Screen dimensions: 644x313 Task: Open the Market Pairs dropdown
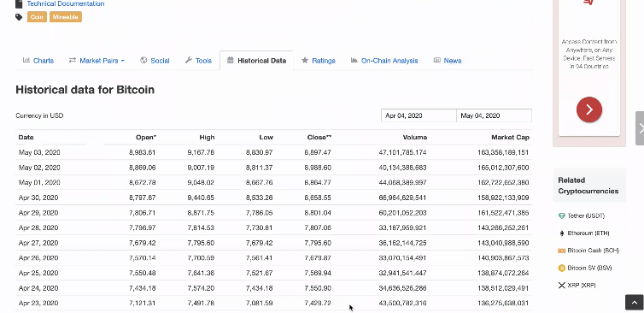pos(97,61)
